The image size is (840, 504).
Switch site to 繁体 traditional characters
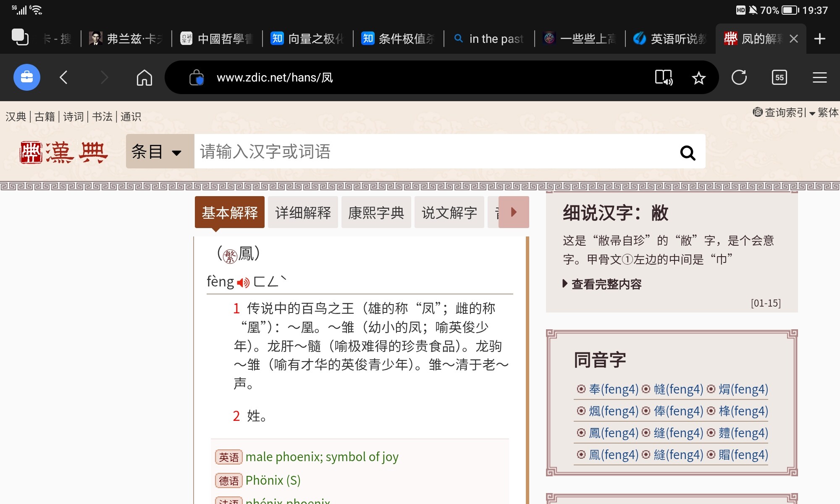click(x=828, y=113)
